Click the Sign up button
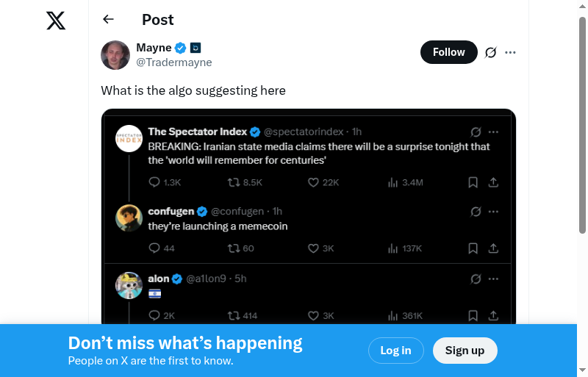 465,351
